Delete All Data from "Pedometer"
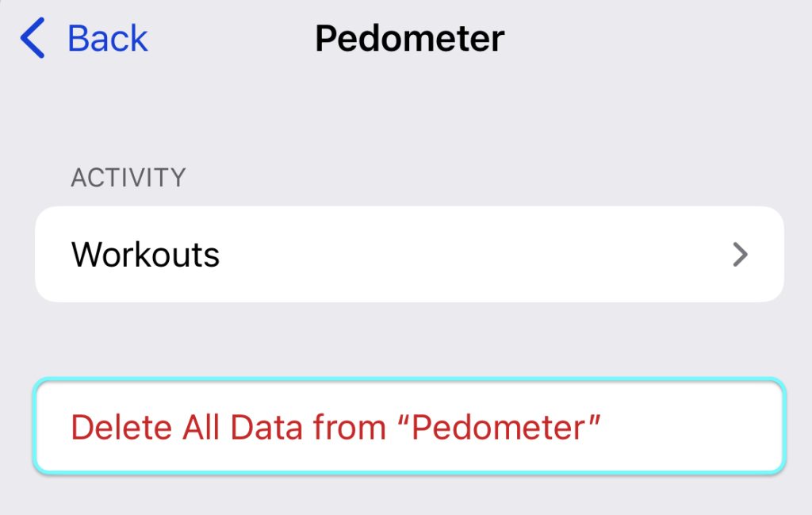Screen dimensions: 812x515 coord(335,427)
